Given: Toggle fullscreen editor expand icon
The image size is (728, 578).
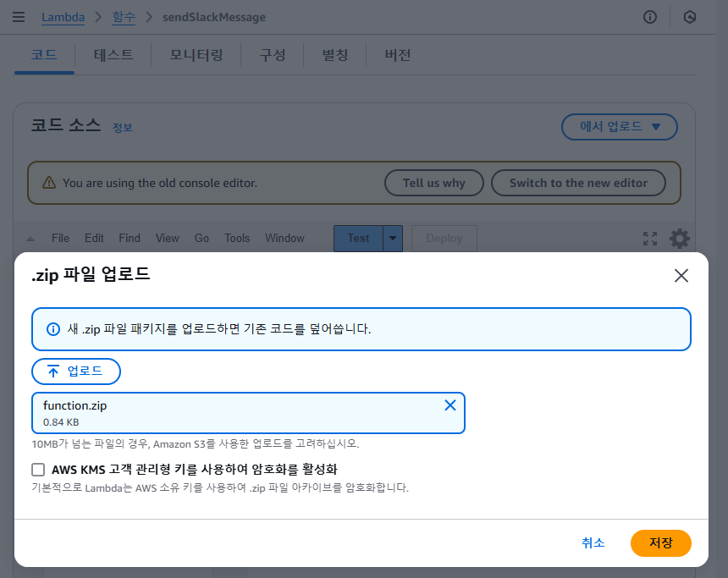Looking at the screenshot, I should [650, 239].
